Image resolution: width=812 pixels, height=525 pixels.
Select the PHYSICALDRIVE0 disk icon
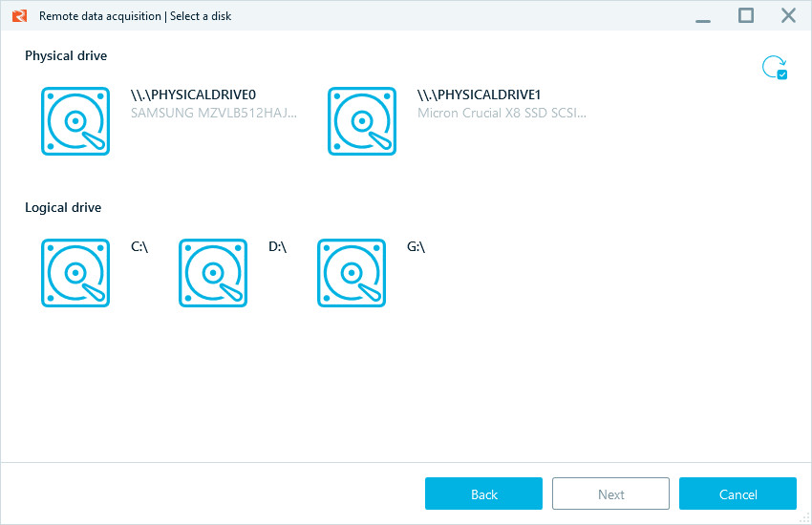coord(75,120)
